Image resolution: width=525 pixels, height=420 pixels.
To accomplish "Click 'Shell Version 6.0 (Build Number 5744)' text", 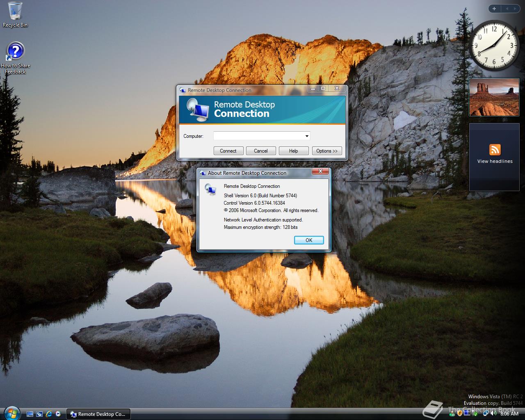I will point(260,196).
